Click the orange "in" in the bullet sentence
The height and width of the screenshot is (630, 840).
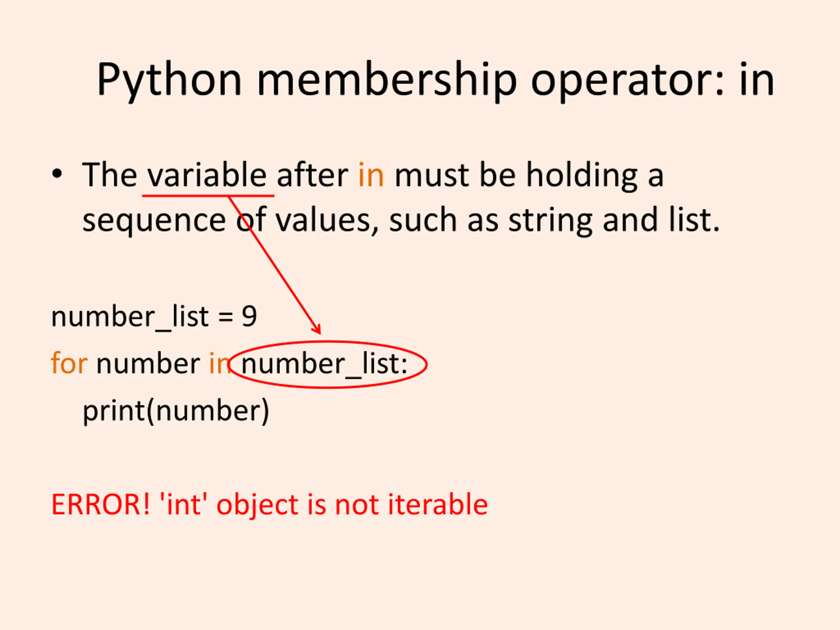371,175
